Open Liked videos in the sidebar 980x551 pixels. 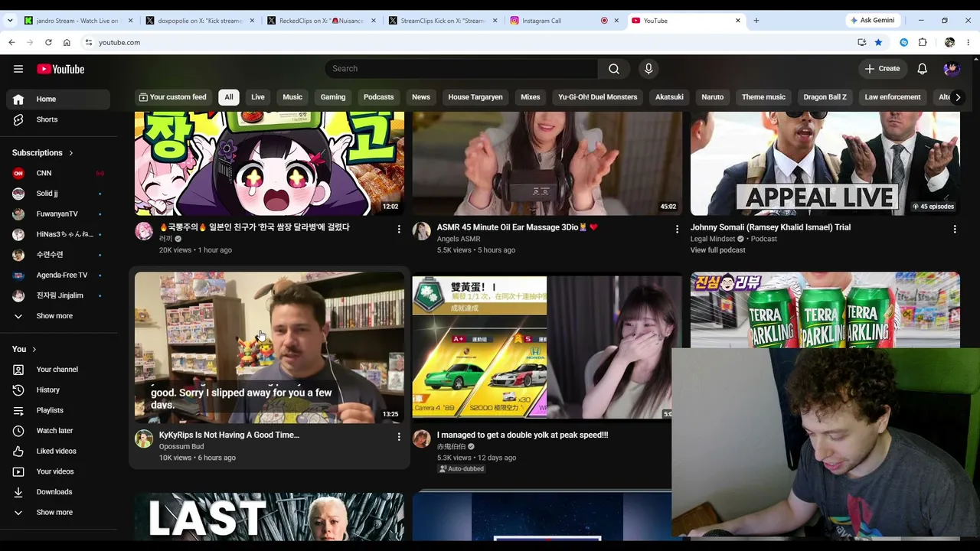coord(58,451)
